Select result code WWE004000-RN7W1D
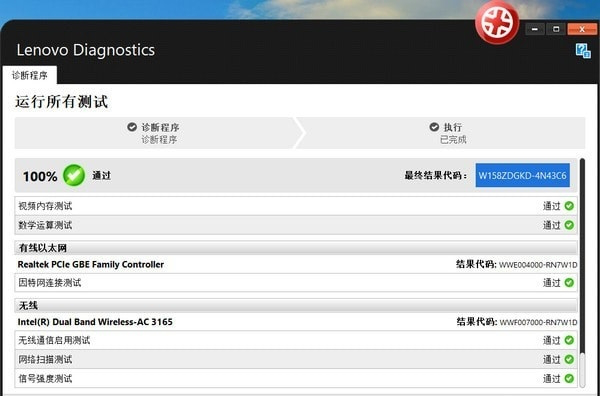This screenshot has height=411, width=600. tap(538, 265)
